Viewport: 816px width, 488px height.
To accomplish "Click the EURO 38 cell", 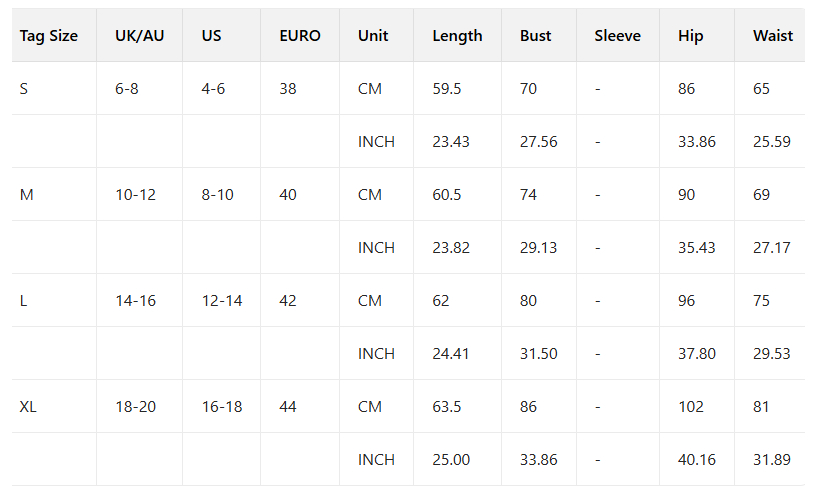I will pos(288,89).
